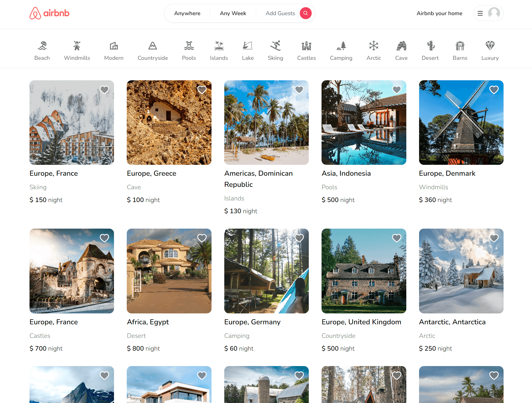This screenshot has width=532, height=403.
Task: Favorite the Europe, France skiing listing
Action: 104,90
